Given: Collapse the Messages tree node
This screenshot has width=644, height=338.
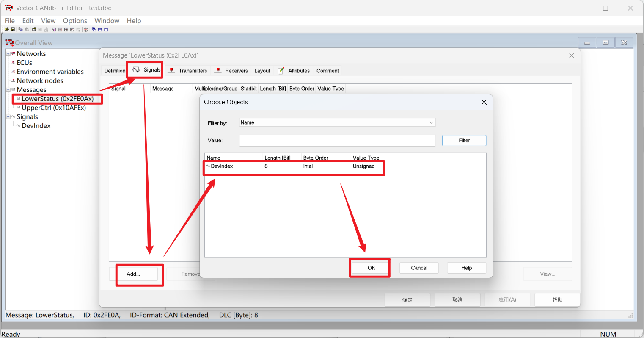Looking at the screenshot, I should click(8, 90).
